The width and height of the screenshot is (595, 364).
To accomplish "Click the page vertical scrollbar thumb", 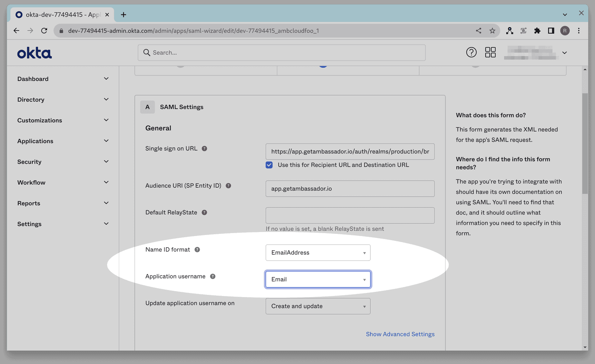I will 585,143.
